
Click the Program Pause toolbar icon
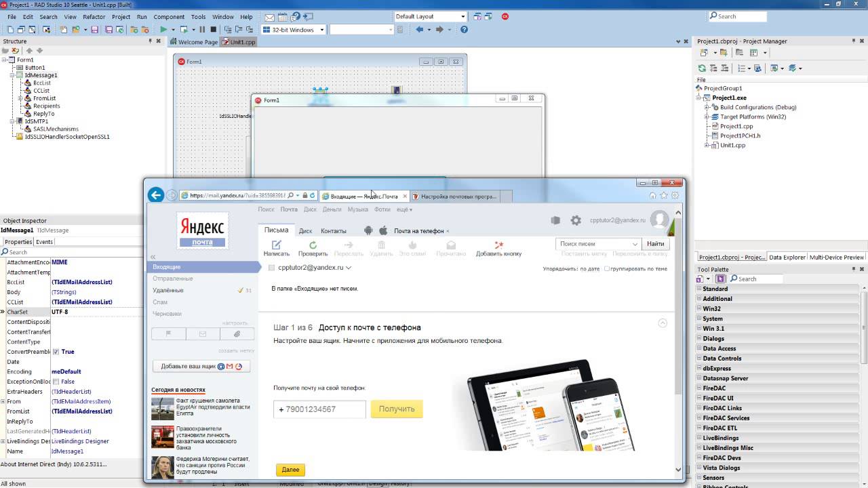(202, 30)
